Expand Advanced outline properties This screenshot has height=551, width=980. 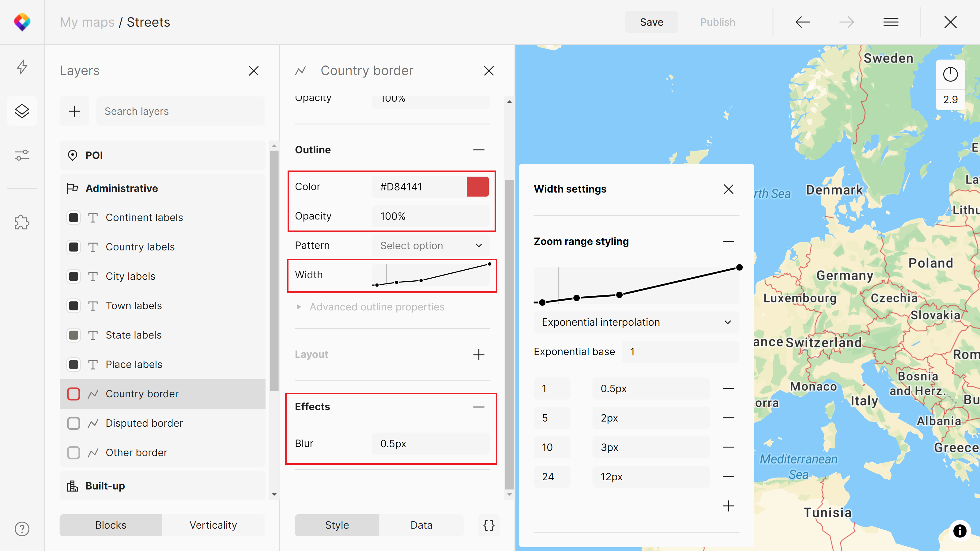[x=376, y=307]
